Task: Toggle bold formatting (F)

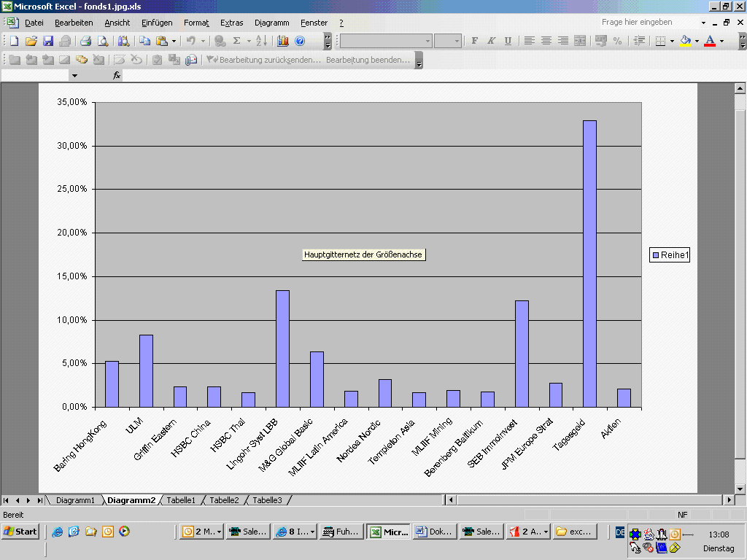Action: point(475,41)
